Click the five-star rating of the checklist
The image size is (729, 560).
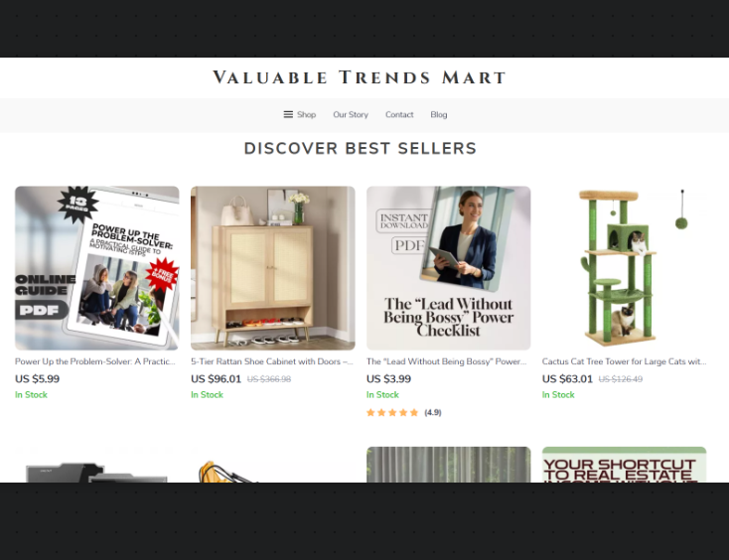(392, 413)
